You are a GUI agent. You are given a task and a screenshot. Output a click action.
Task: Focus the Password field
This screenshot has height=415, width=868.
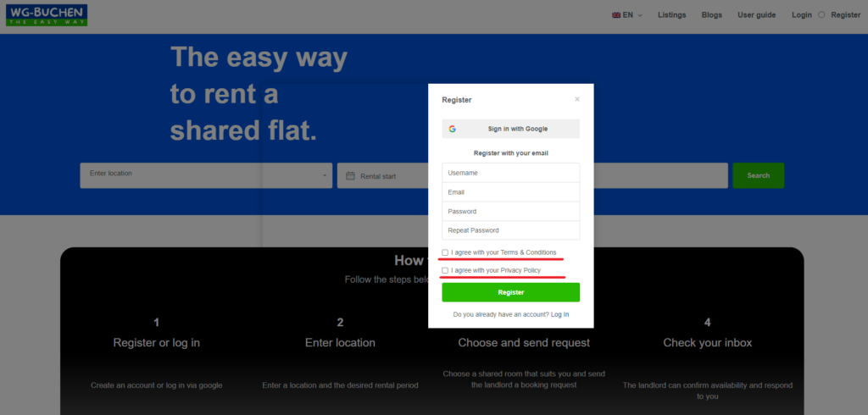(510, 212)
